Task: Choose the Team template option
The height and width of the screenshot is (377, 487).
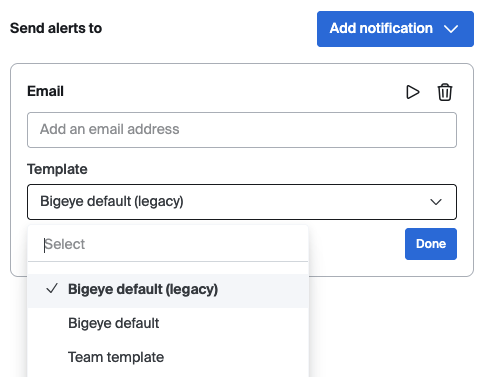Action: coord(168,357)
